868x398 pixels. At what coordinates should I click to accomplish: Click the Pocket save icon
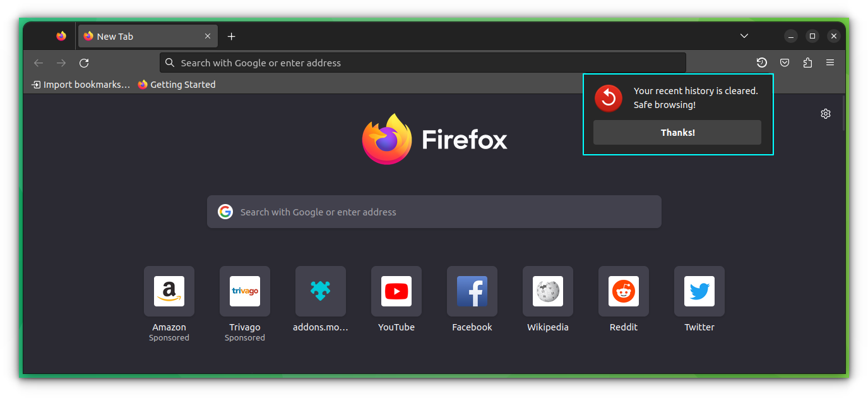click(x=784, y=63)
